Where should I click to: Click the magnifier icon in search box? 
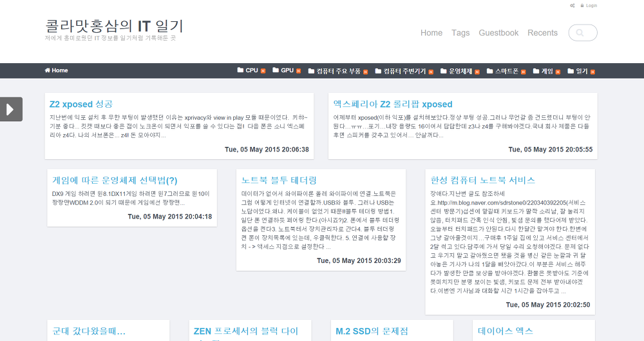click(x=580, y=33)
